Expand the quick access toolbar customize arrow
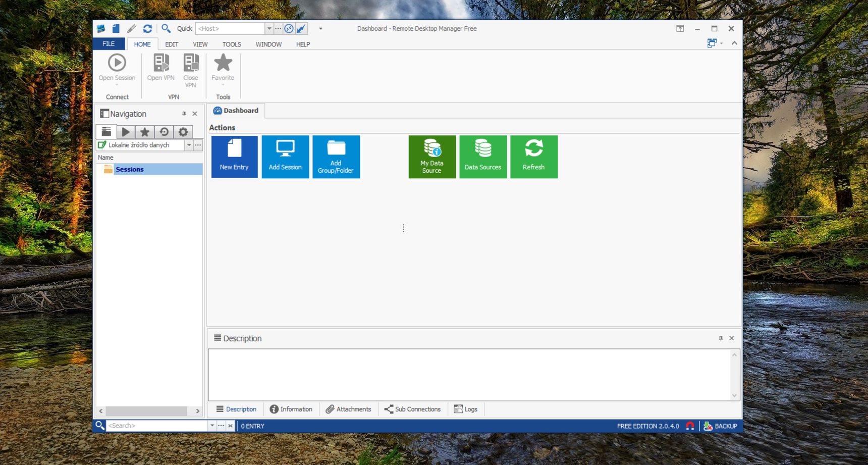The height and width of the screenshot is (465, 868). point(320,29)
